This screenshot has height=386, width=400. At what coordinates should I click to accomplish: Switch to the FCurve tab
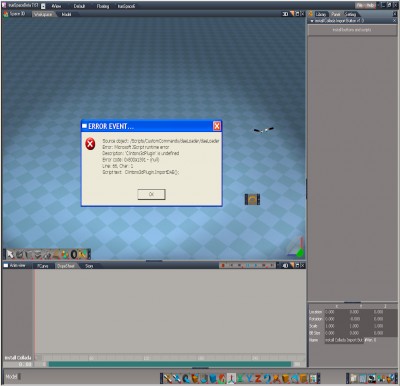pyautogui.click(x=43, y=266)
